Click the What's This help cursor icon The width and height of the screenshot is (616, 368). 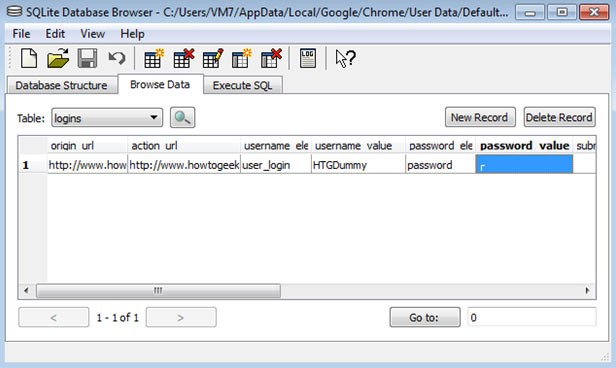coord(345,59)
